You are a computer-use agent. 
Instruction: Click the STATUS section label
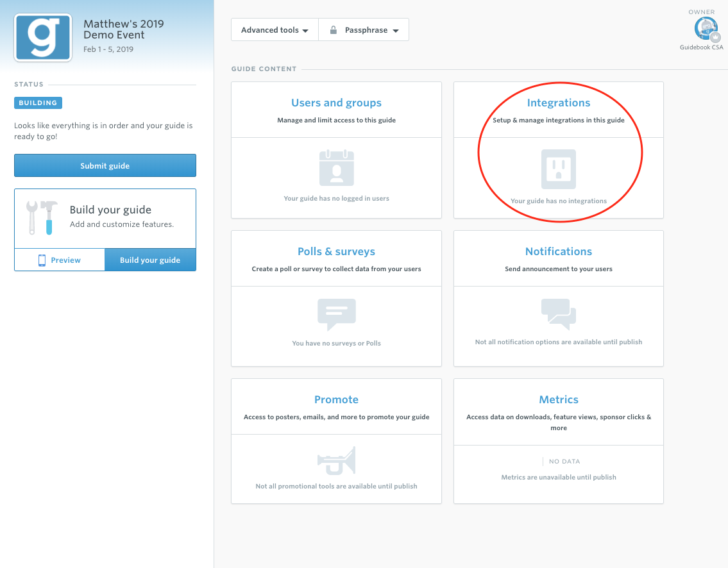[29, 85]
